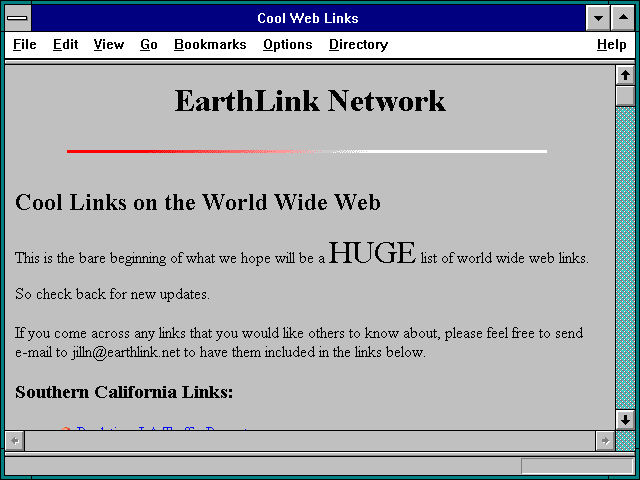640x480 pixels.
Task: Click the vertical scrollbar up arrow
Action: (x=625, y=75)
